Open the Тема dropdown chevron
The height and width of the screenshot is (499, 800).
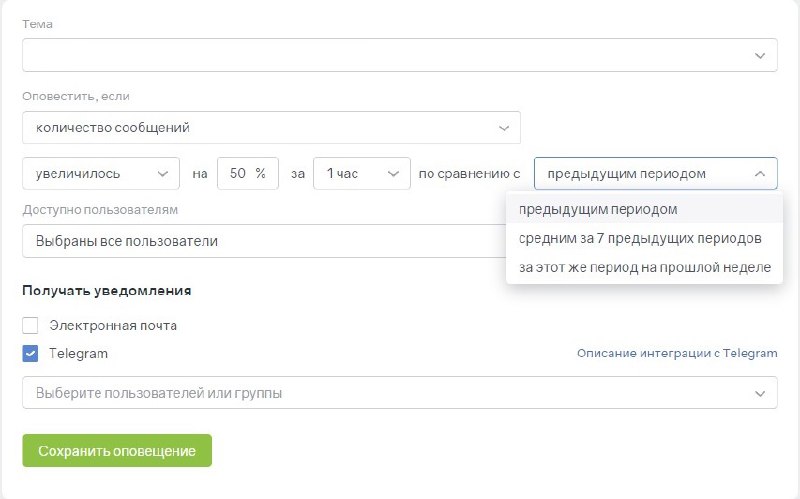[760, 56]
